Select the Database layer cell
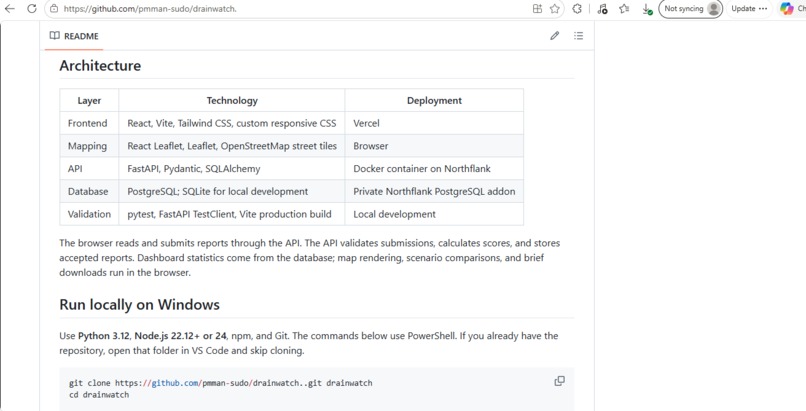This screenshot has height=411, width=806. 89,192
